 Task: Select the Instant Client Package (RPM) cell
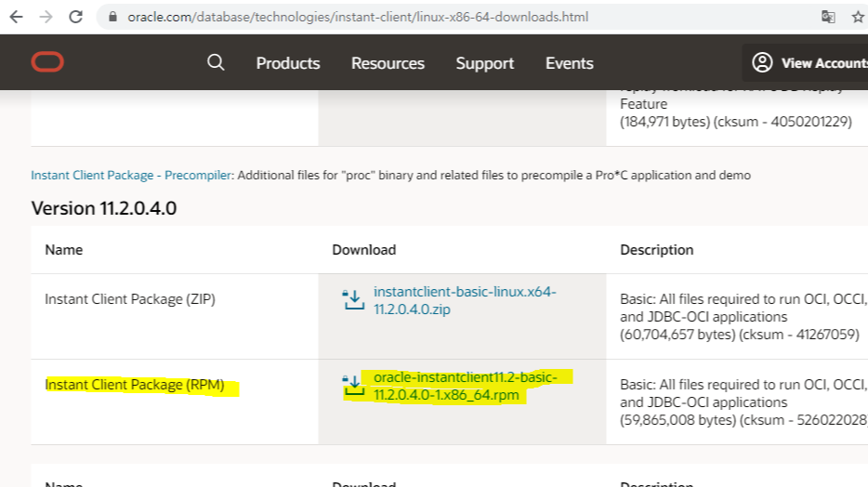tap(135, 385)
